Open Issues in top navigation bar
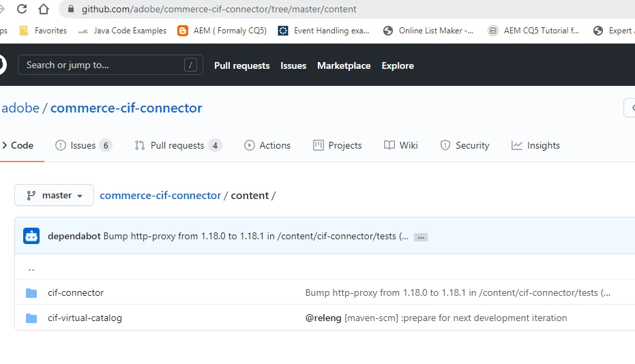This screenshot has width=635, height=364. [293, 65]
